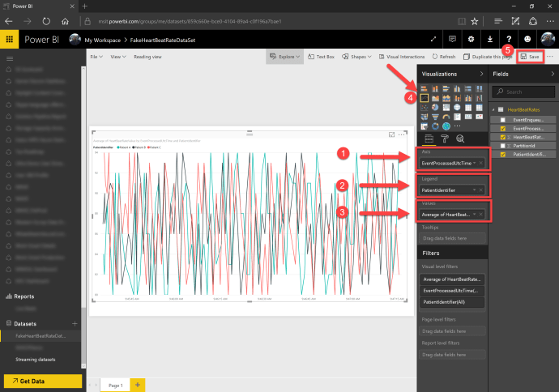Select the Page 1 tab
The image size is (559, 392).
(x=115, y=386)
